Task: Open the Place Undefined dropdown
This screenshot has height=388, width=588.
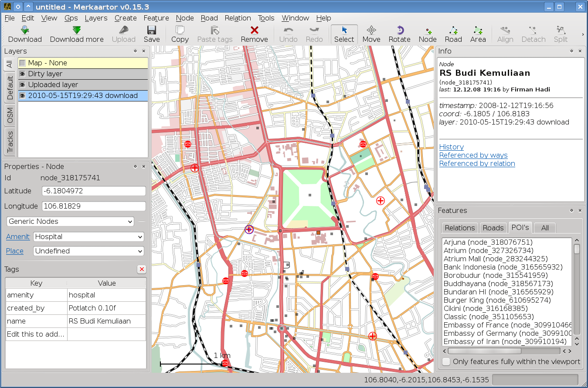Action: [88, 251]
